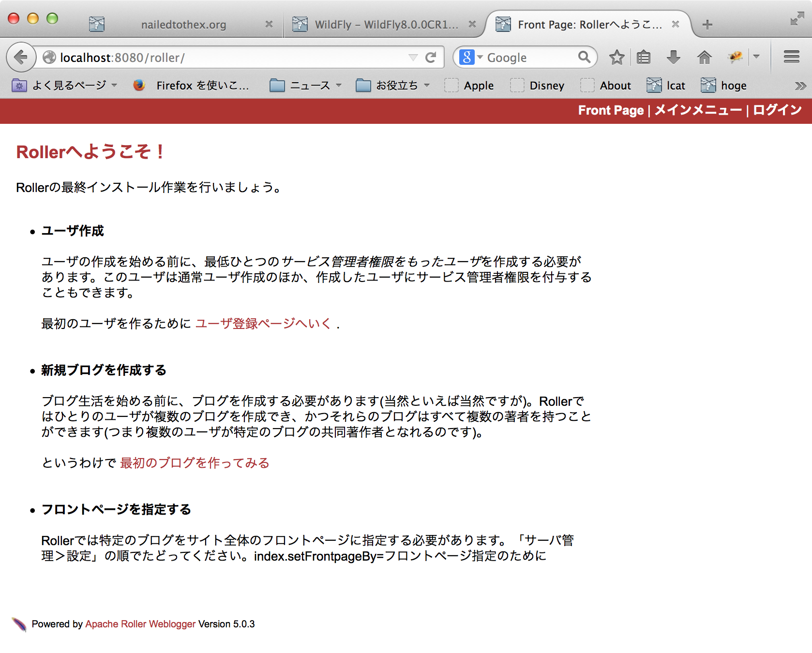
Task: Show more bookmarks with the chevron
Action: [x=800, y=86]
